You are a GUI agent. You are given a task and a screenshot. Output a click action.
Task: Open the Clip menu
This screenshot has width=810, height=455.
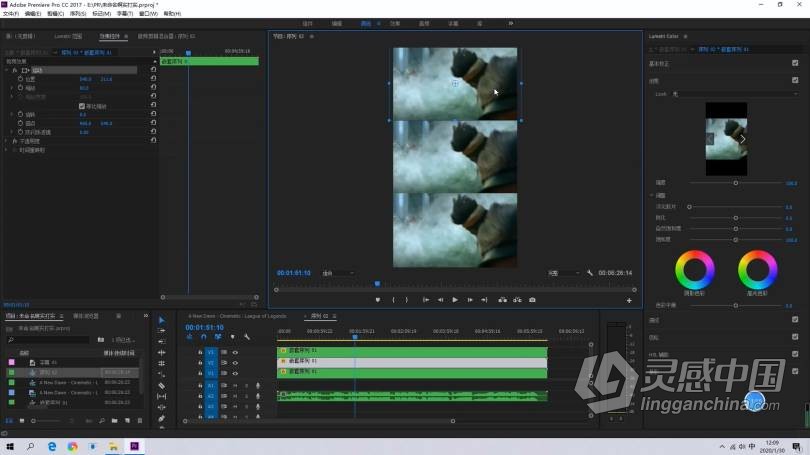click(55, 13)
